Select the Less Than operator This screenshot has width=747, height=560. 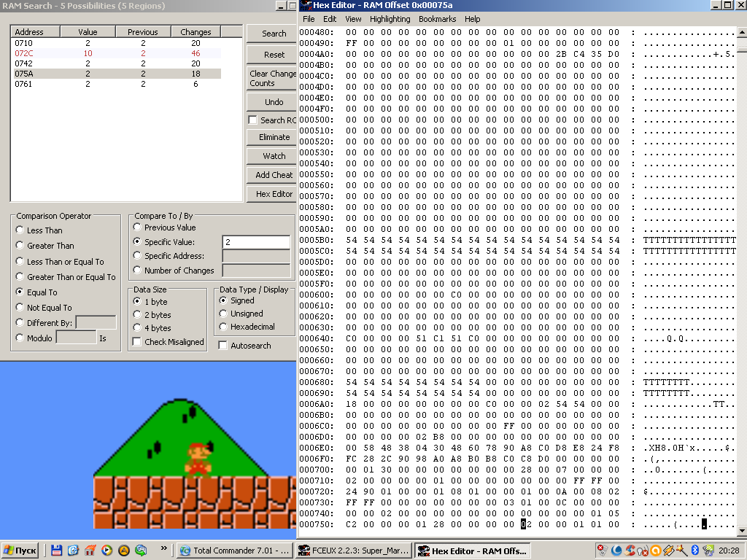[20, 230]
